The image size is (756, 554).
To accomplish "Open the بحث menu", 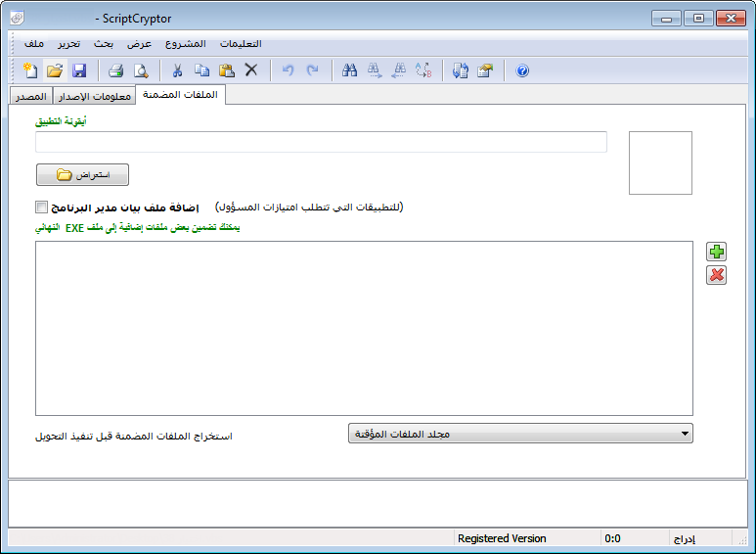I will point(103,44).
